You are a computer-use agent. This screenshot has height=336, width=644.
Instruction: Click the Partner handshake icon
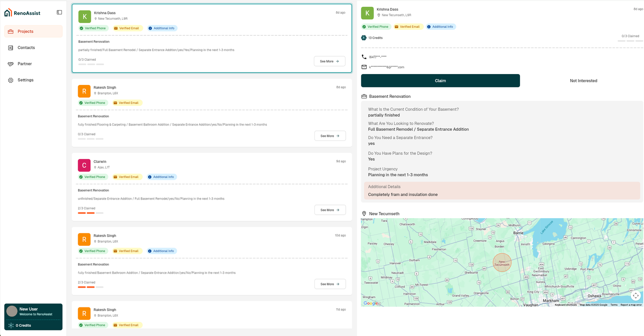[11, 64]
